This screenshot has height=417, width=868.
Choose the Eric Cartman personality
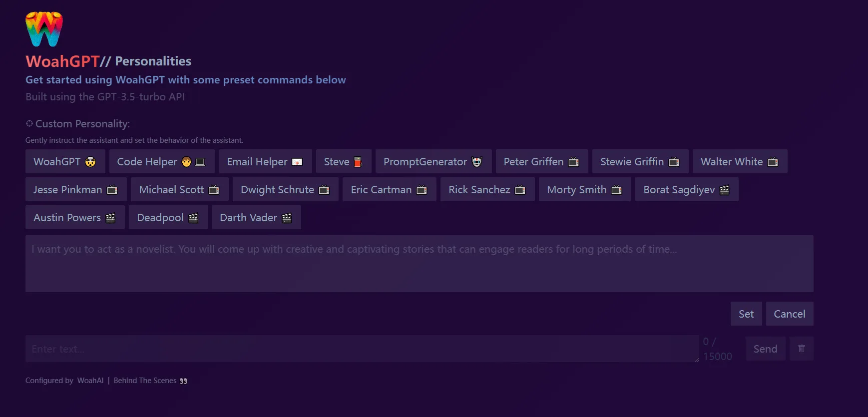[390, 189]
